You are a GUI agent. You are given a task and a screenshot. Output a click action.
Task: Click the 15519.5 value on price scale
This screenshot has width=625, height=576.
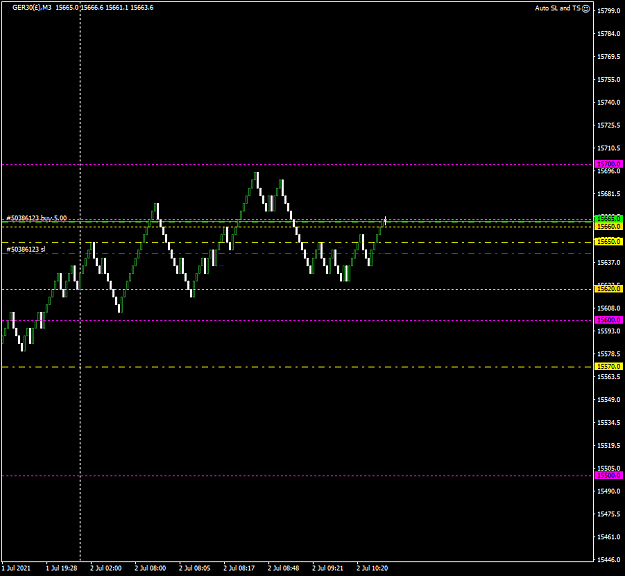(x=608, y=446)
